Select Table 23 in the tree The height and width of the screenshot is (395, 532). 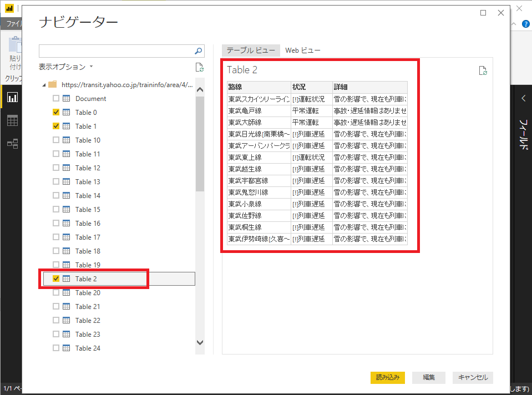coord(88,335)
